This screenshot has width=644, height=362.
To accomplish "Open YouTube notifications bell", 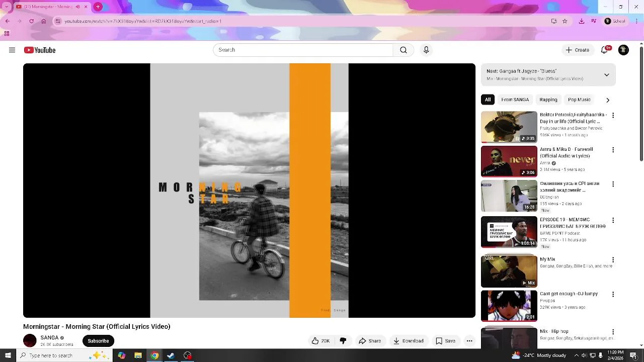I will (605, 50).
